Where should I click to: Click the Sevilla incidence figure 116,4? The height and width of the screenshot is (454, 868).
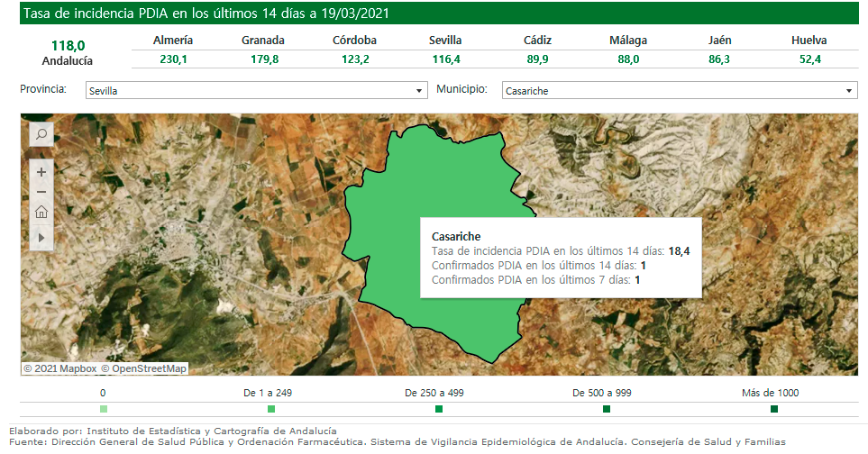point(446,59)
